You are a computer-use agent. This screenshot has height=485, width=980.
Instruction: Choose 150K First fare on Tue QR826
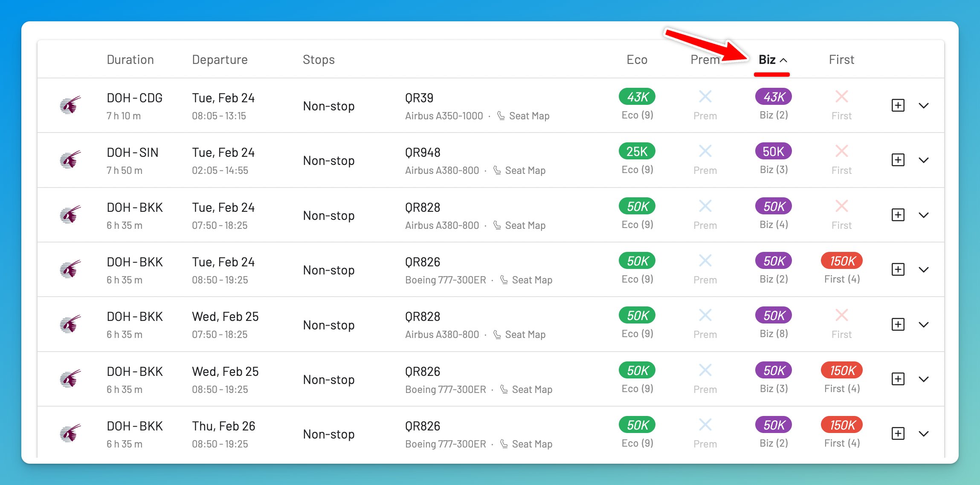click(x=841, y=261)
